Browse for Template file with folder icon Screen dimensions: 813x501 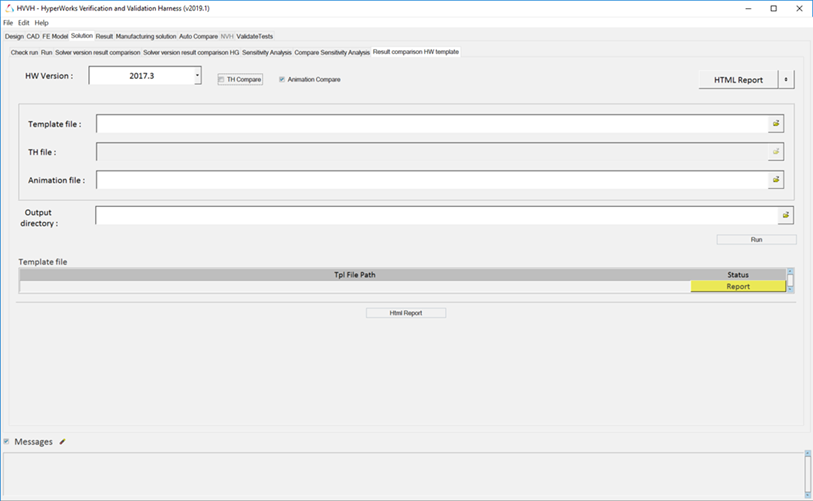(776, 124)
